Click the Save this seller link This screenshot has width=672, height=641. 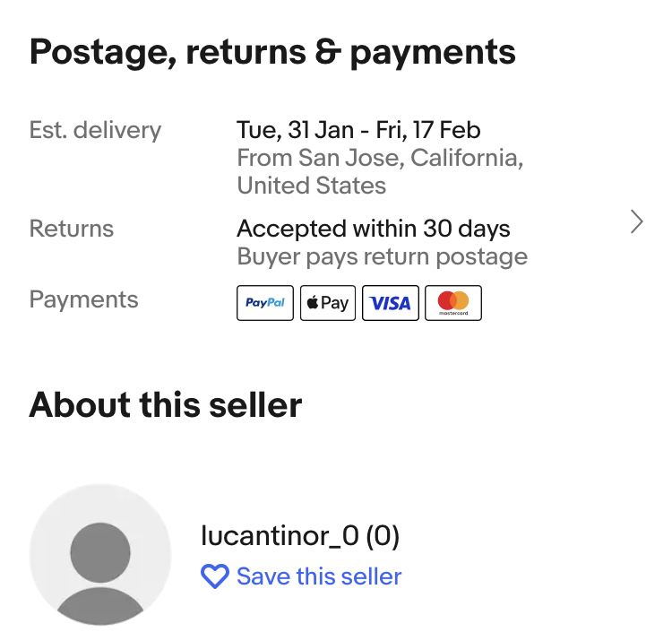click(x=319, y=576)
